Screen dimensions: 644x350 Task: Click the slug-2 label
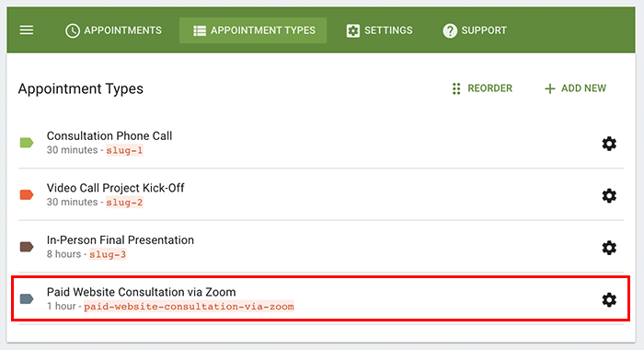pos(124,203)
